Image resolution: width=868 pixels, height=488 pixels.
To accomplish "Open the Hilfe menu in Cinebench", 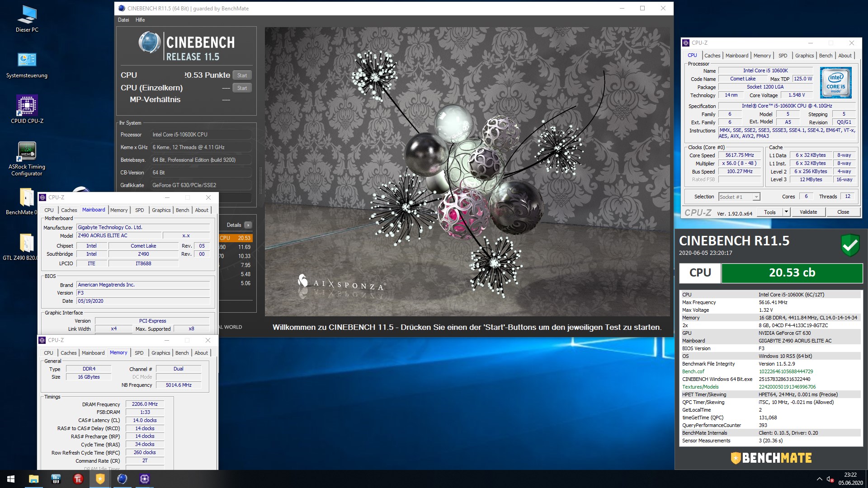I will pyautogui.click(x=140, y=20).
